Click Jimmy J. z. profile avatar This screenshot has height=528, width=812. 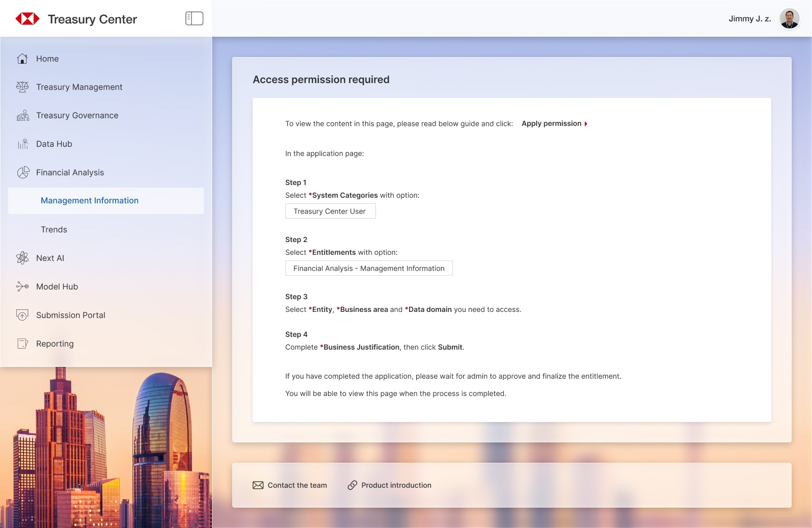pyautogui.click(x=789, y=19)
